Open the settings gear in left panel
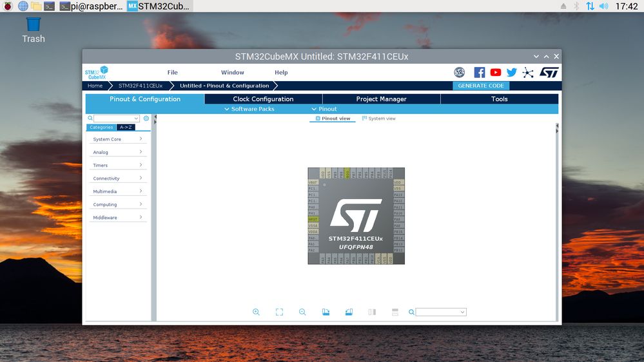 (146, 119)
